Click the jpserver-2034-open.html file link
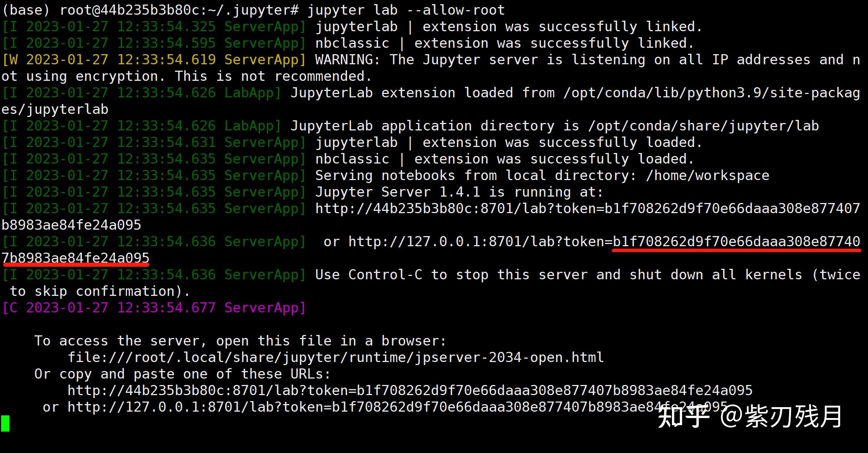The width and height of the screenshot is (868, 453). [334, 357]
